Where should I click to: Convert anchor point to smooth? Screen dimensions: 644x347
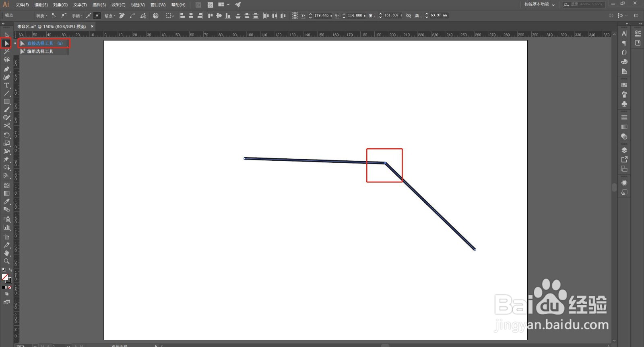[x=64, y=16]
